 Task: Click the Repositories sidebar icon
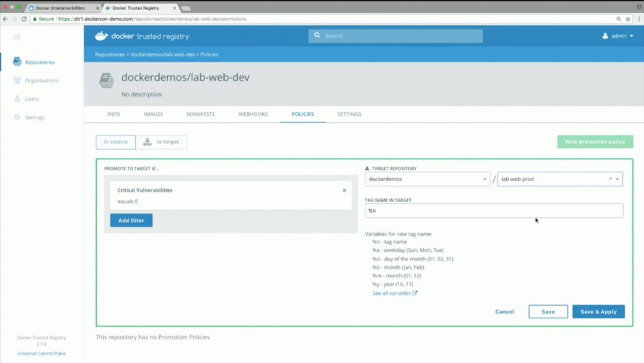click(17, 62)
